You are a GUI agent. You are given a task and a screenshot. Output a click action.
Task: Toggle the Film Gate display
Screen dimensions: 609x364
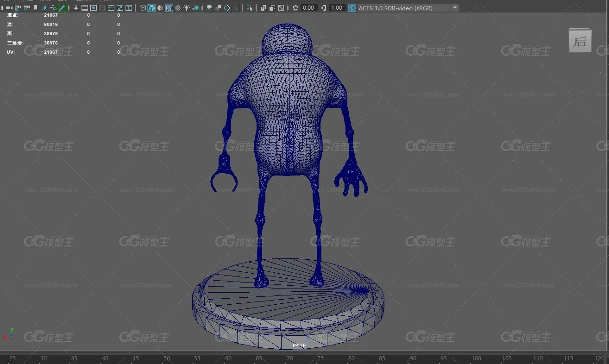coord(85,8)
